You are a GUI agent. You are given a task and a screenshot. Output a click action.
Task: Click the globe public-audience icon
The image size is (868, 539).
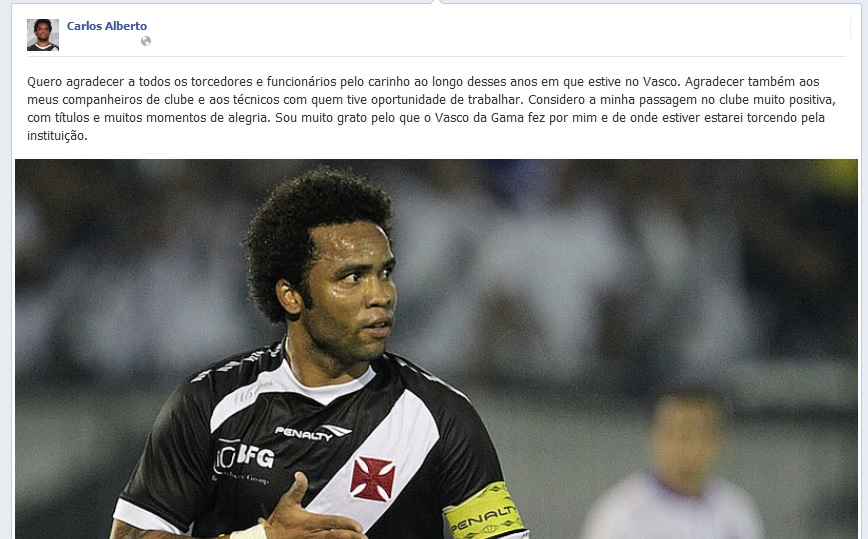[146, 41]
